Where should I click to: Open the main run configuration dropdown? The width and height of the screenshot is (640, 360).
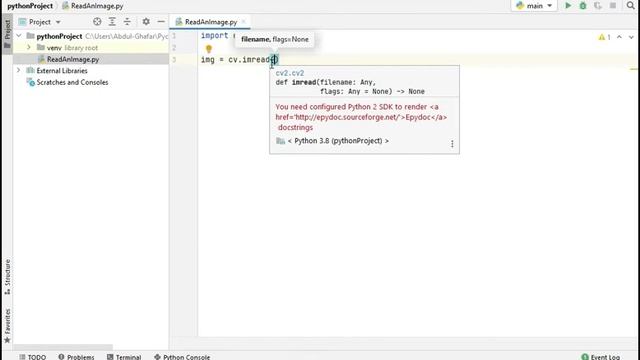tap(534, 6)
